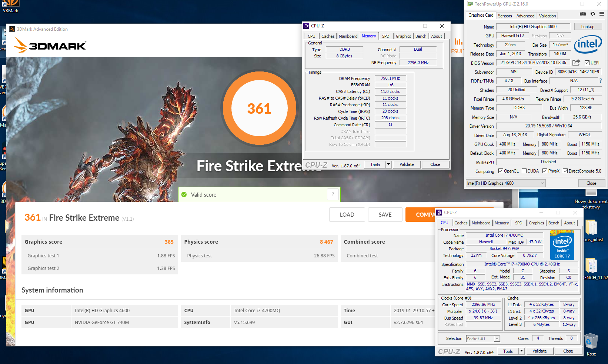The width and height of the screenshot is (608, 364).
Task: Click the Intel logo in GPU-Z
Action: [x=588, y=45]
